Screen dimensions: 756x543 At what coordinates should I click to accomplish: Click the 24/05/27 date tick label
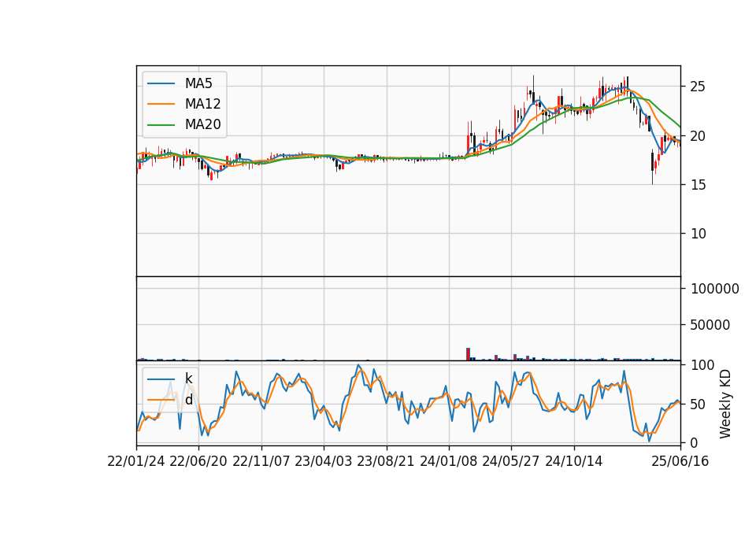(511, 461)
